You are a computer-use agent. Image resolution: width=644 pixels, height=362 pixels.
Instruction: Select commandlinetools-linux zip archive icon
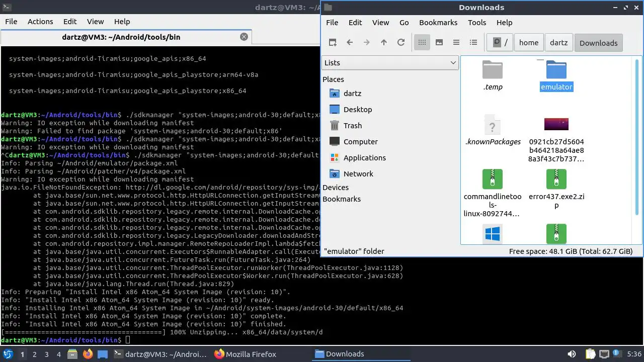493,179
